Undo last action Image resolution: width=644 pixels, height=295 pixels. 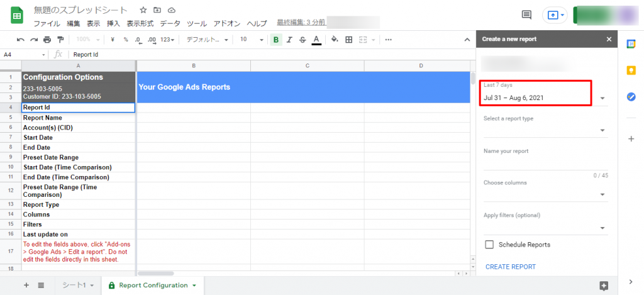[21, 40]
